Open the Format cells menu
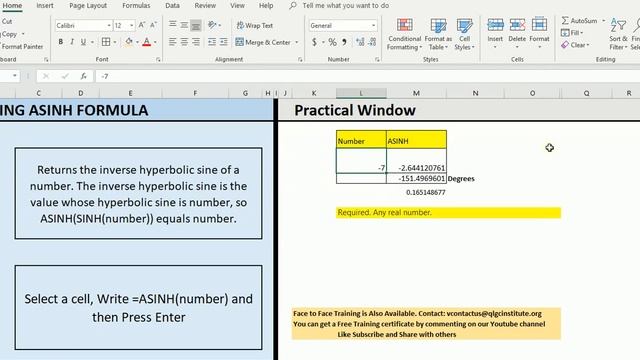 coord(539,33)
